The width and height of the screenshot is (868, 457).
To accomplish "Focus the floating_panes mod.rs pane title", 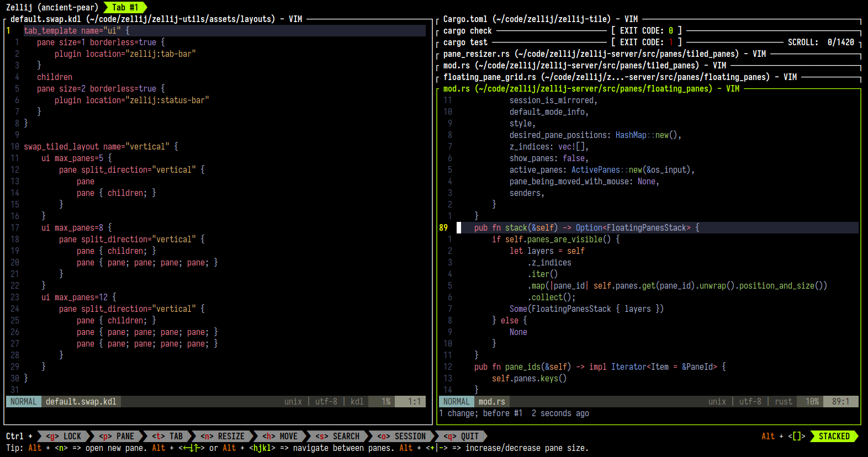I will [591, 88].
